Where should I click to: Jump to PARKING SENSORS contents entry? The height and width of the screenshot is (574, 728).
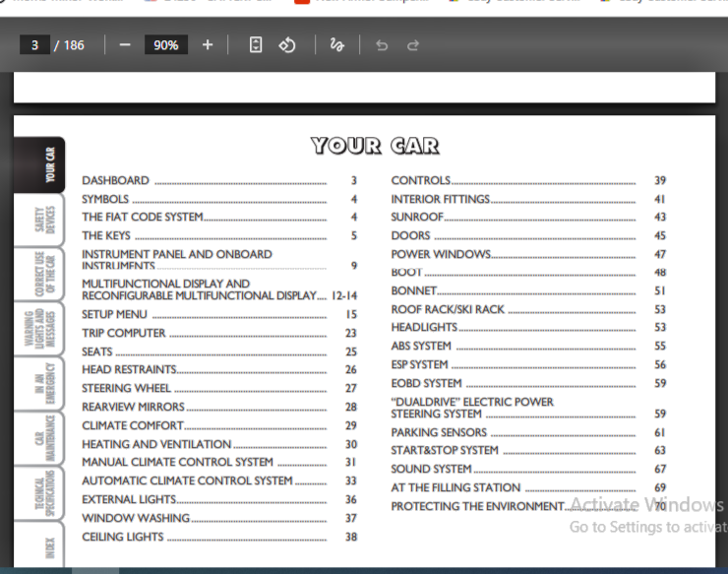coord(439,433)
